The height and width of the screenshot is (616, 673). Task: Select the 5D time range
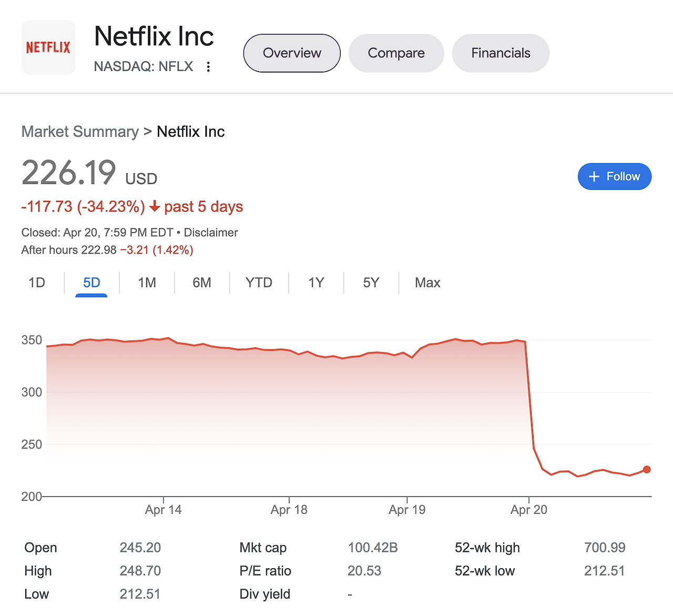(91, 283)
